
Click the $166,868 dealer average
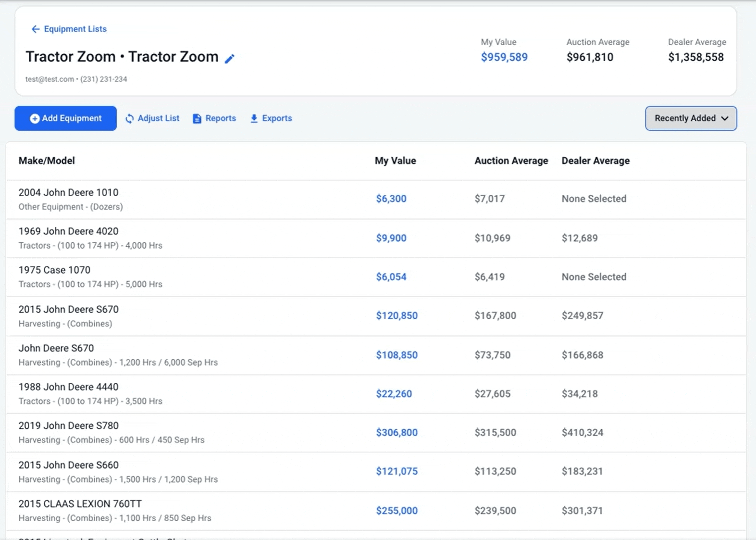click(x=582, y=355)
